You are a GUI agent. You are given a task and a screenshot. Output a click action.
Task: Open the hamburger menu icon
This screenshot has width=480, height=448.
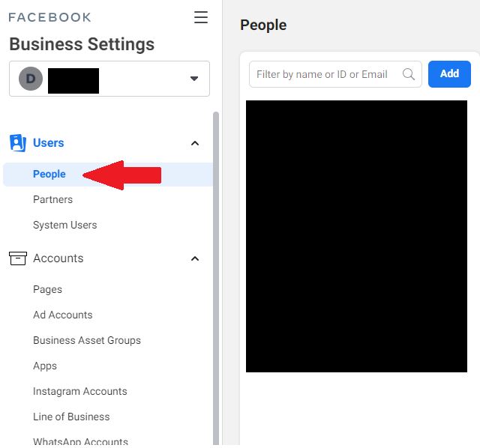[201, 17]
